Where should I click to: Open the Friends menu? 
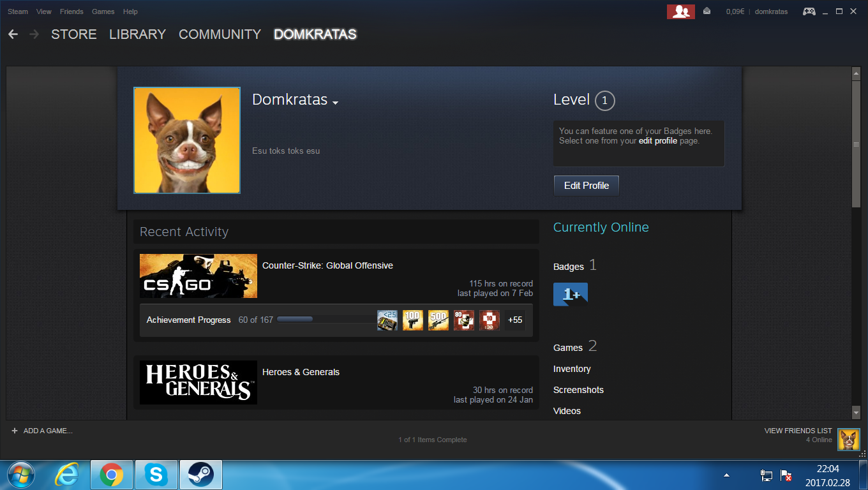click(71, 11)
